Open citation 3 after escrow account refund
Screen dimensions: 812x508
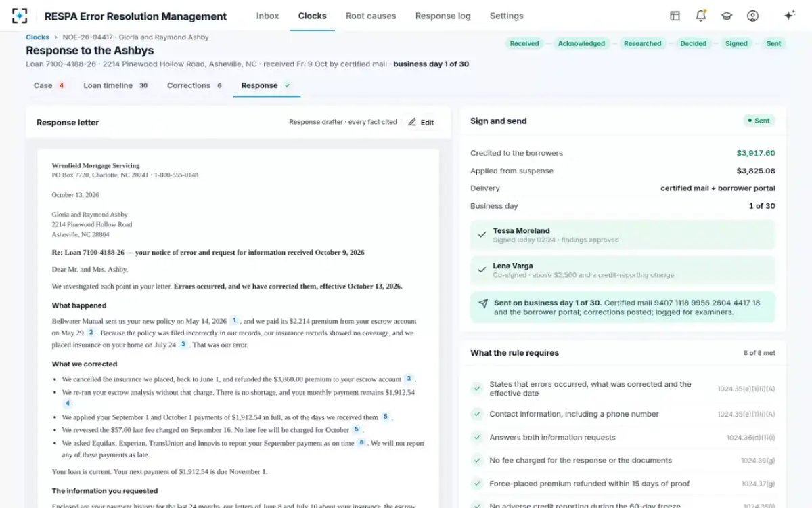tap(409, 379)
